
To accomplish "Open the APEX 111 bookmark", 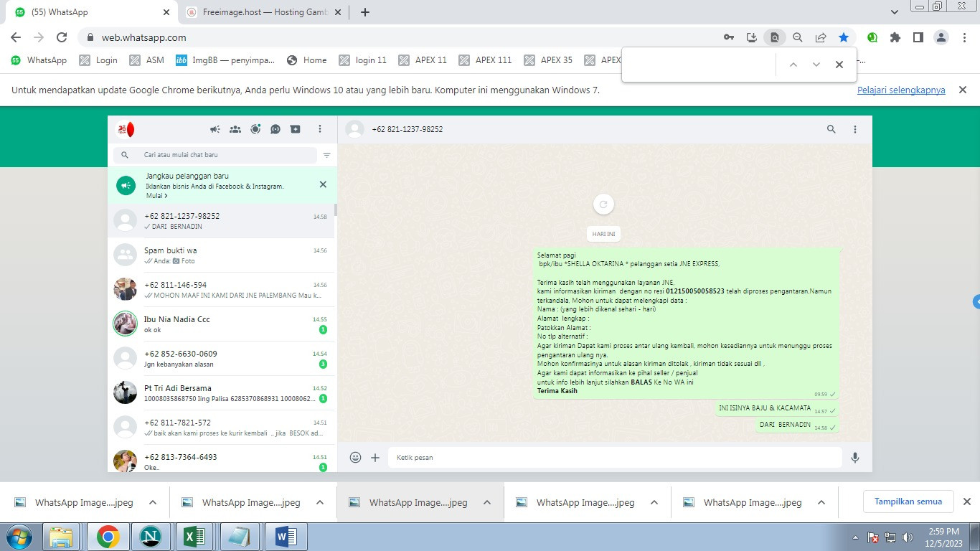I will 485,60.
